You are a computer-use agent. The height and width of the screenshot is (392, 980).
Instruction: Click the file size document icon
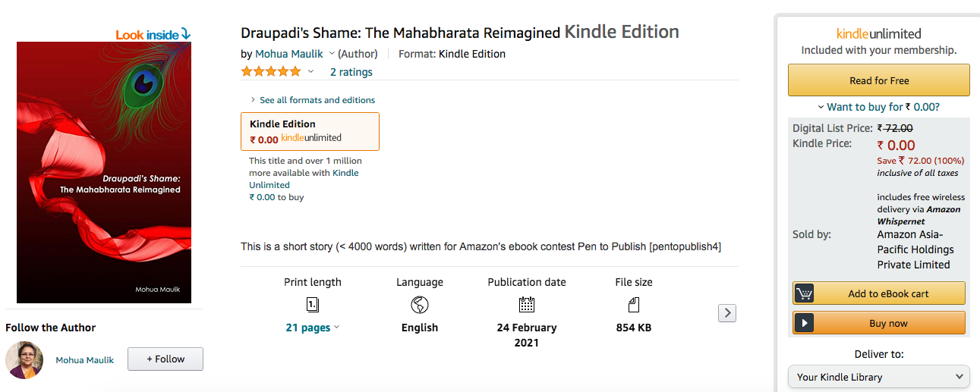634,305
